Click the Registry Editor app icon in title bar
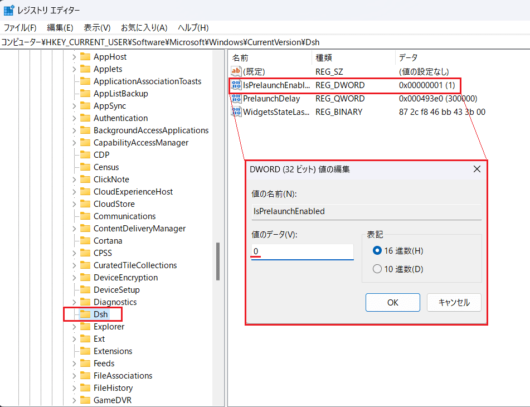The width and height of the screenshot is (530, 407). pos(8,10)
